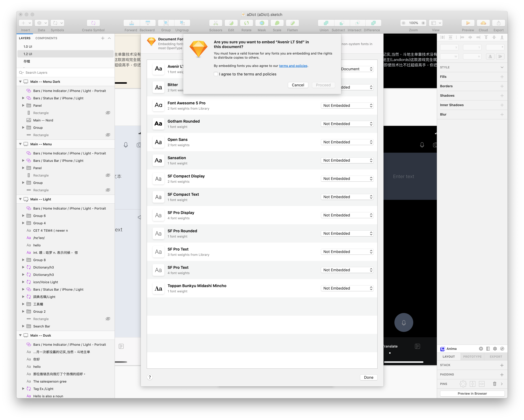Add a Stack in Anima panel
524x420 pixels.
pos(502,365)
